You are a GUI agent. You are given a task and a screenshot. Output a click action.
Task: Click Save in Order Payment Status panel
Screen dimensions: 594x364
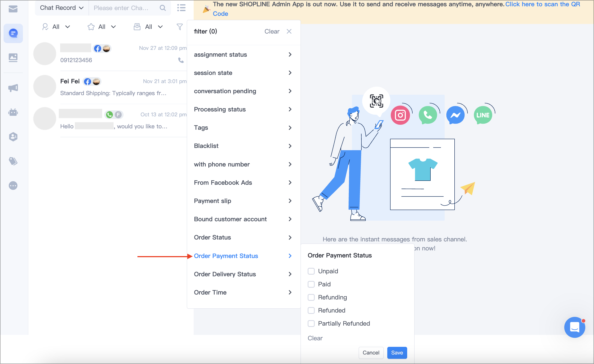coord(397,353)
